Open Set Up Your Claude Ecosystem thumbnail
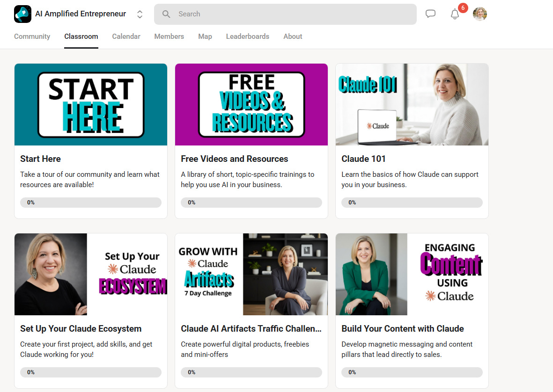 pyautogui.click(x=91, y=275)
